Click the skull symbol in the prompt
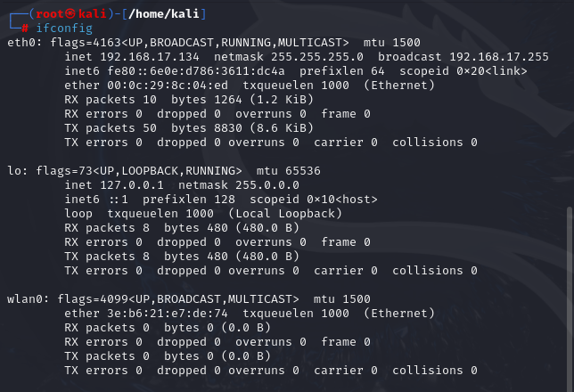The image size is (574, 392). (x=71, y=14)
